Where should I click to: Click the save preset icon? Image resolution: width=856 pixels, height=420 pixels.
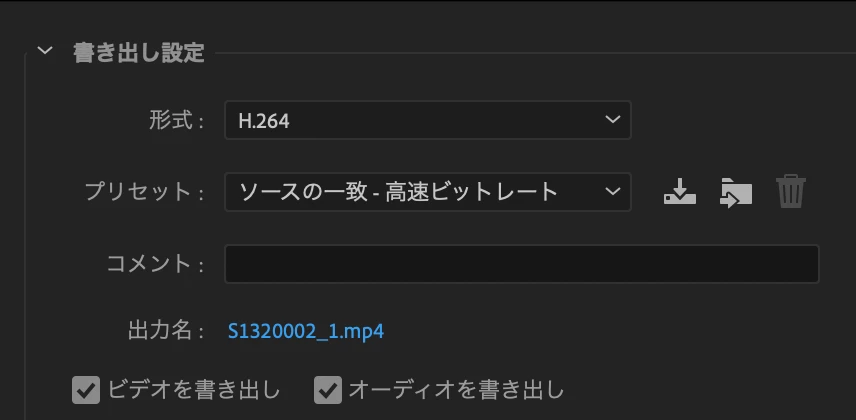click(x=680, y=192)
